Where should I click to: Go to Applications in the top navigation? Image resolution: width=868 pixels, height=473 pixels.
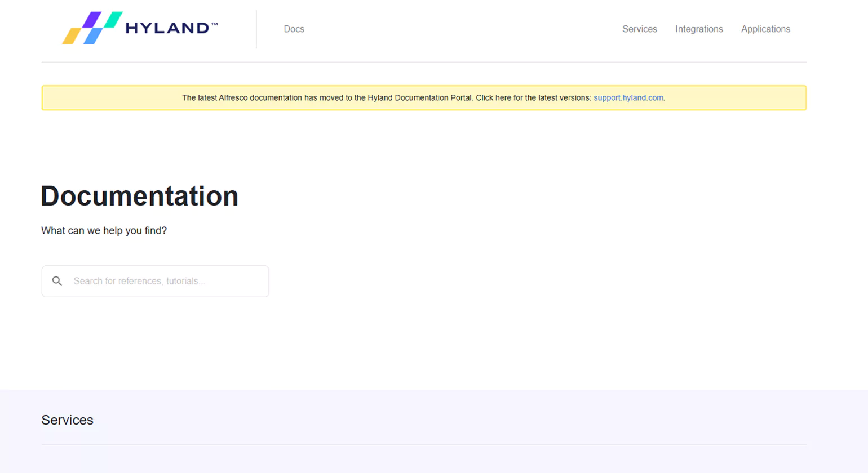pos(765,29)
